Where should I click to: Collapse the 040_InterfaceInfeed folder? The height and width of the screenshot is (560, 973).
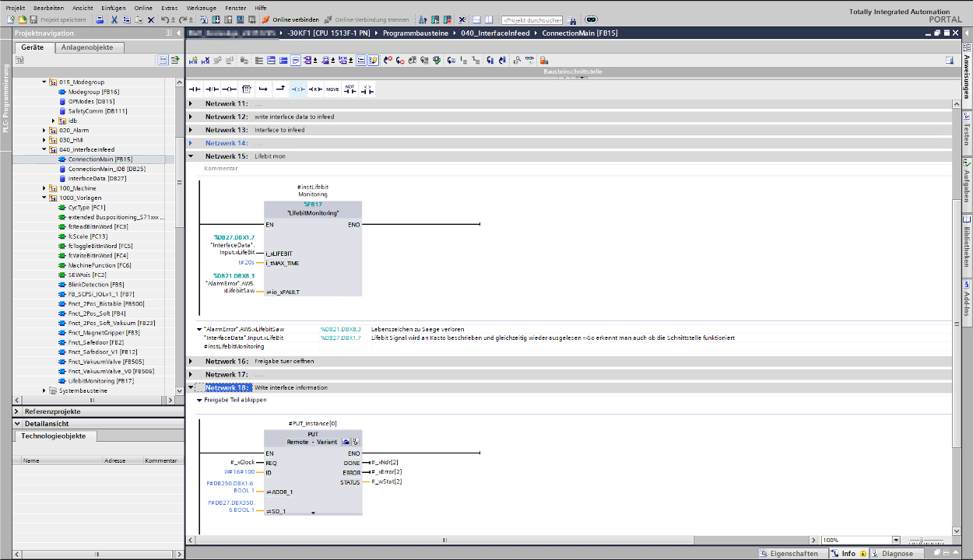click(44, 149)
